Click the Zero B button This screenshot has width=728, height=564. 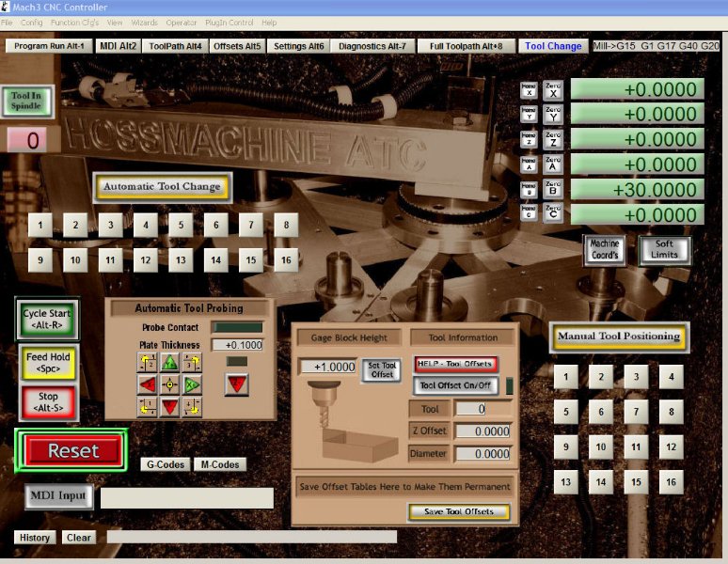click(553, 189)
